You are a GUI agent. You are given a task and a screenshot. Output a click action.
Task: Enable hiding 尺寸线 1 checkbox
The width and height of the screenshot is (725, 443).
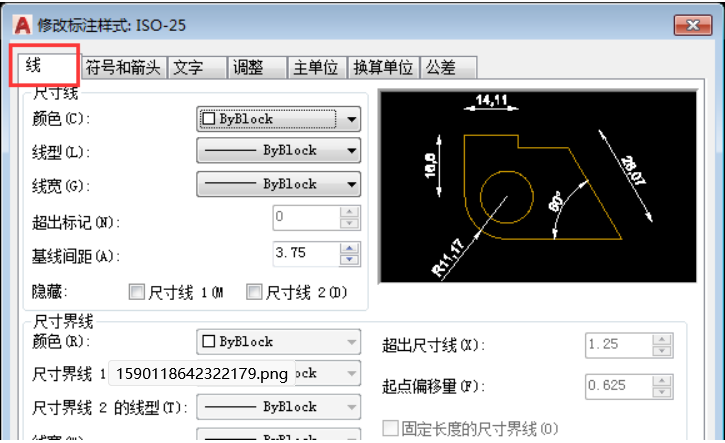click(x=137, y=292)
